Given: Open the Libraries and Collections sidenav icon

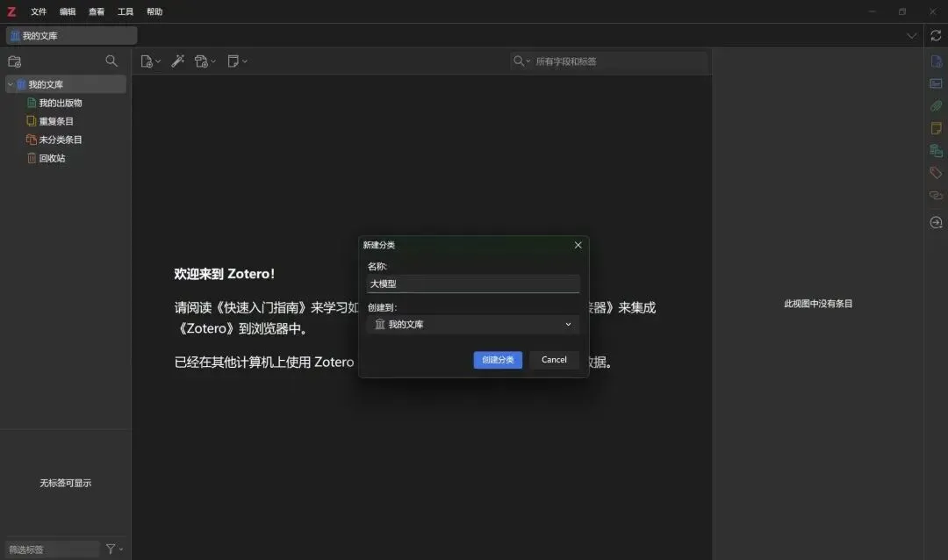Looking at the screenshot, I should coord(936,151).
